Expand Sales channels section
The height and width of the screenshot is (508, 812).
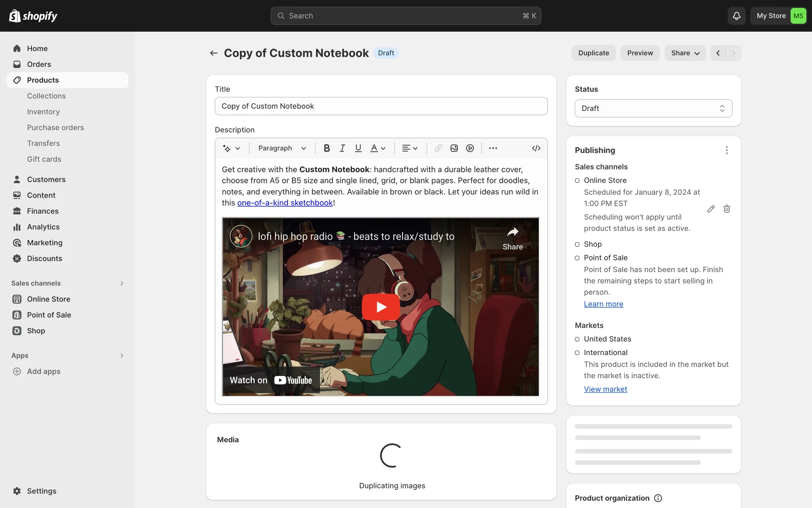point(122,283)
